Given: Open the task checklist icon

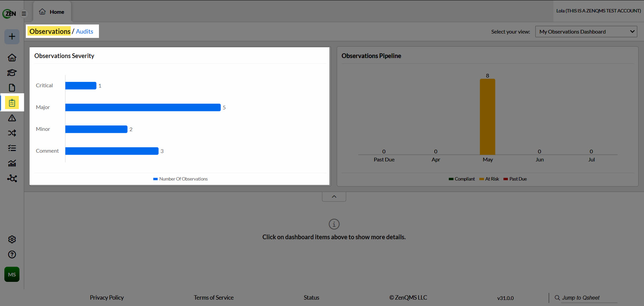Looking at the screenshot, I should [12, 148].
